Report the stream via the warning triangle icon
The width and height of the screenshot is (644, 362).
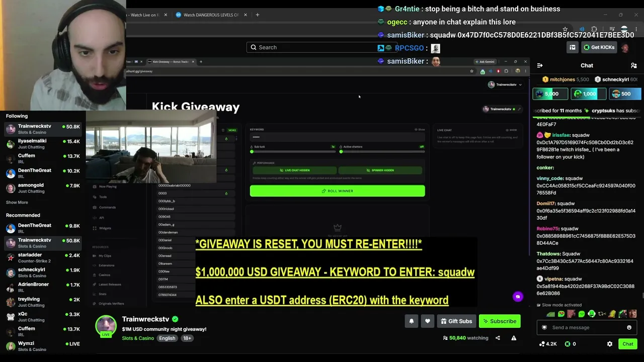[514, 338]
